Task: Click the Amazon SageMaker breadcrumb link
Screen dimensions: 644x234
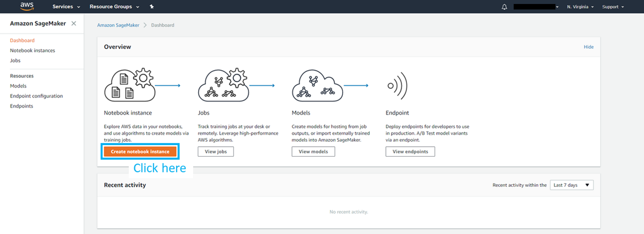Action: point(118,25)
